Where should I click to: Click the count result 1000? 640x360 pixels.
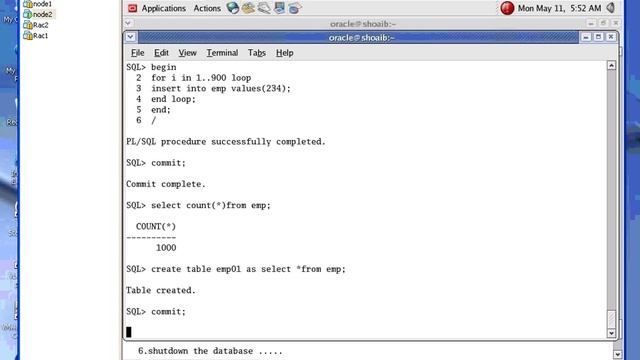(166, 248)
